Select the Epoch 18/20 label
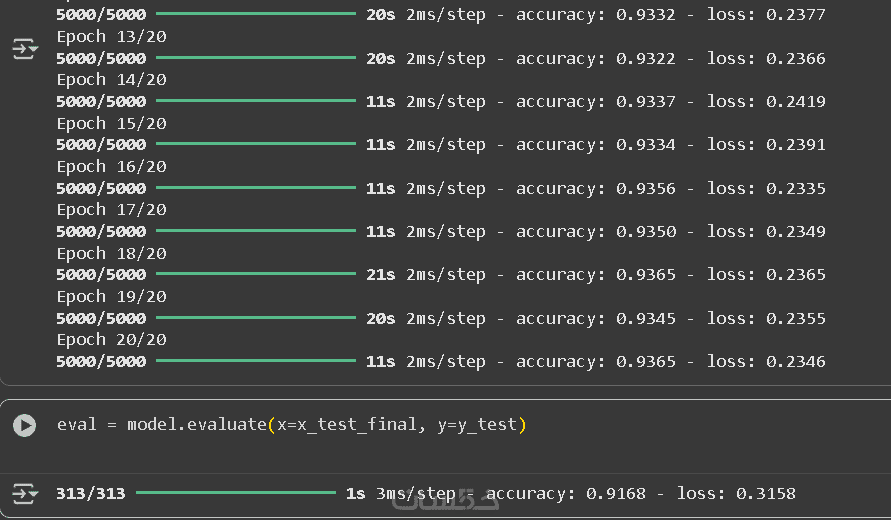This screenshot has height=520, width=891. (111, 254)
